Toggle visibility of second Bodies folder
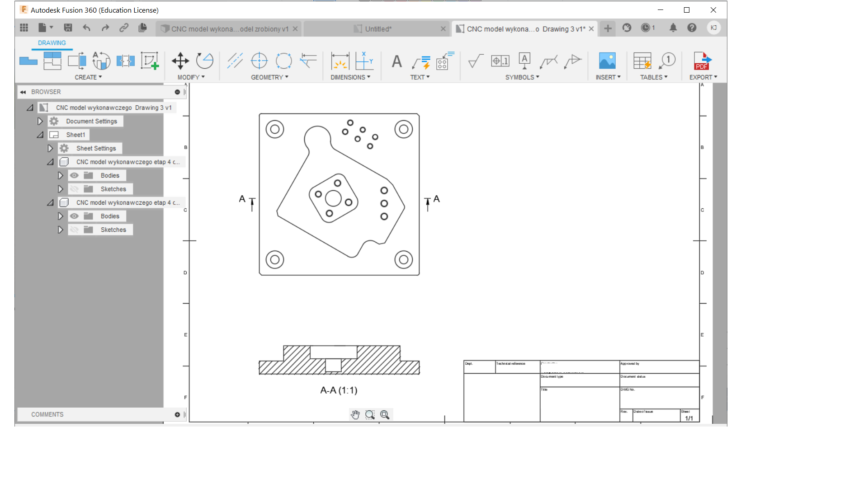 point(75,216)
